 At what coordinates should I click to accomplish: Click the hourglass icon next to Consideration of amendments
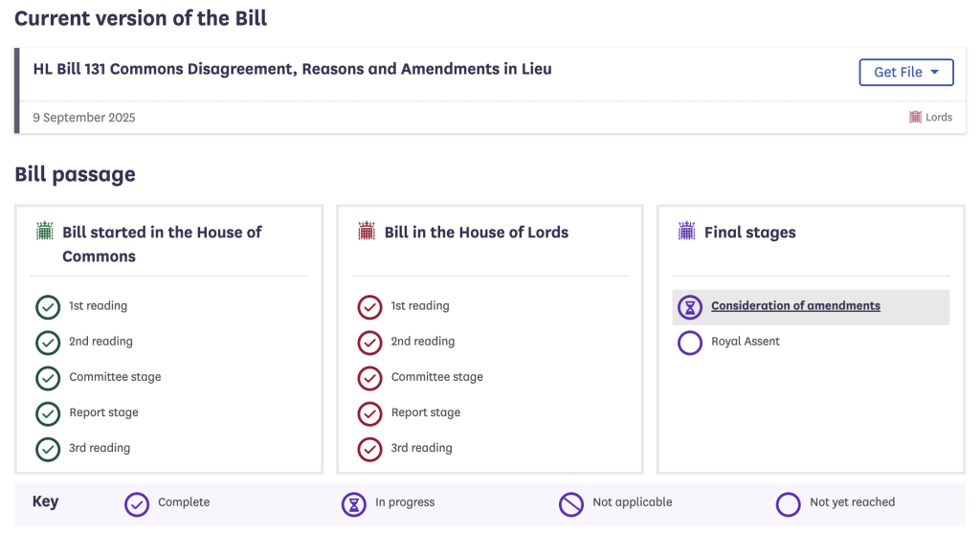tap(690, 307)
